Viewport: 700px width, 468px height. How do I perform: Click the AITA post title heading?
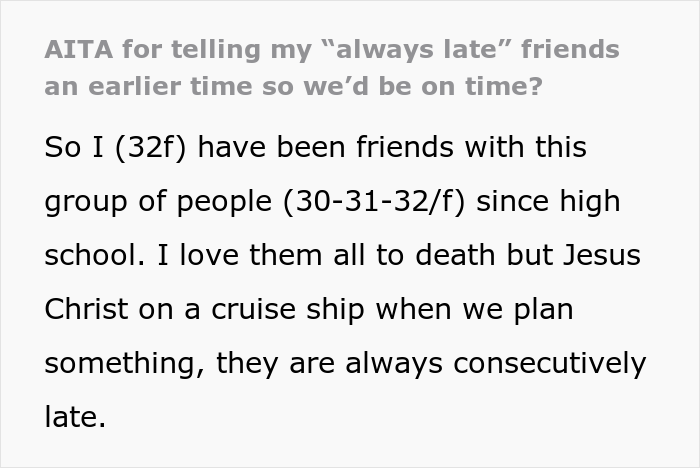click(x=330, y=67)
